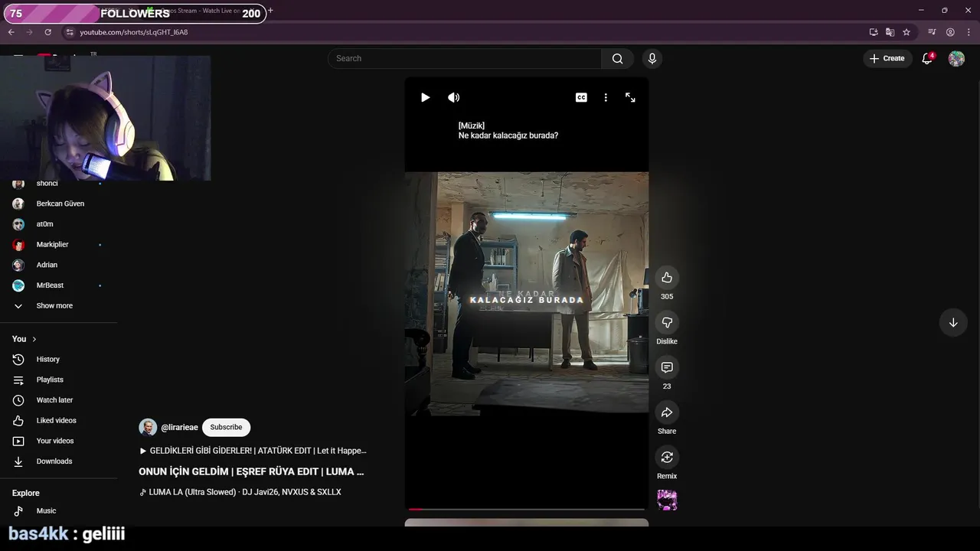The height and width of the screenshot is (551, 980).
Task: Bookmark this page star icon
Action: [906, 32]
